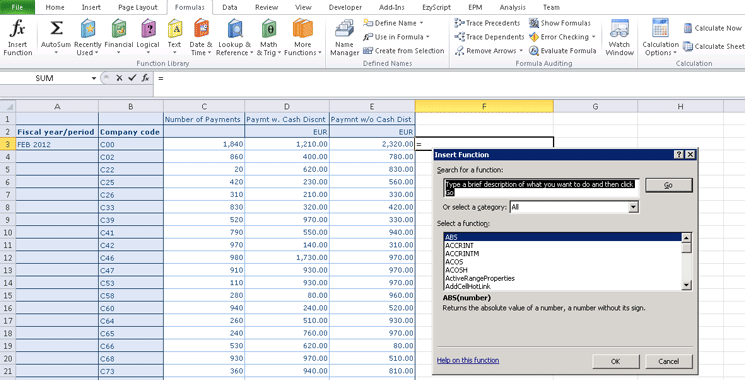Click the help question mark in dialog

tap(679, 154)
